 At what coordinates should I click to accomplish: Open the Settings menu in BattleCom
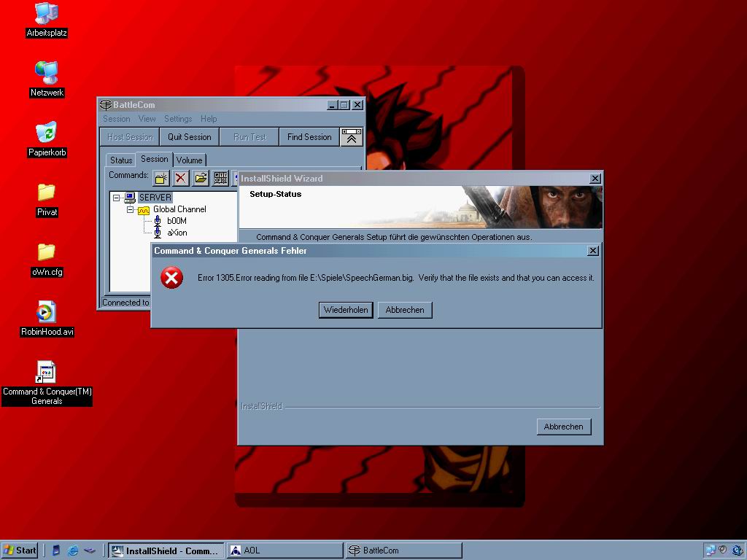point(178,119)
